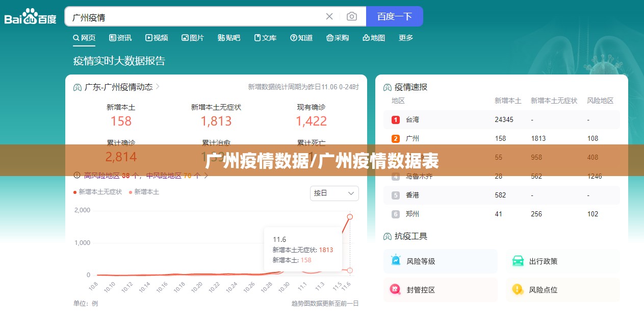Click rank badge 5 for 香港
The image size is (644, 321).
(x=396, y=195)
